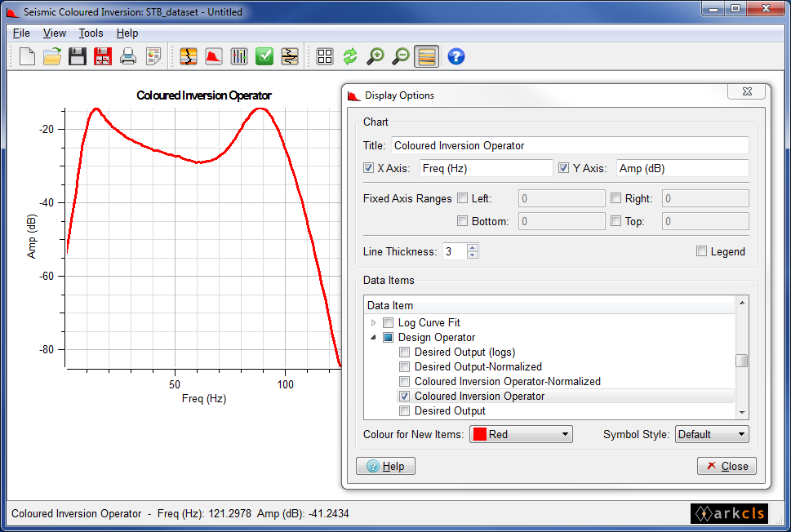The width and height of the screenshot is (791, 532).
Task: Click the Amp (dB) axis label on chart
Action: point(31,237)
